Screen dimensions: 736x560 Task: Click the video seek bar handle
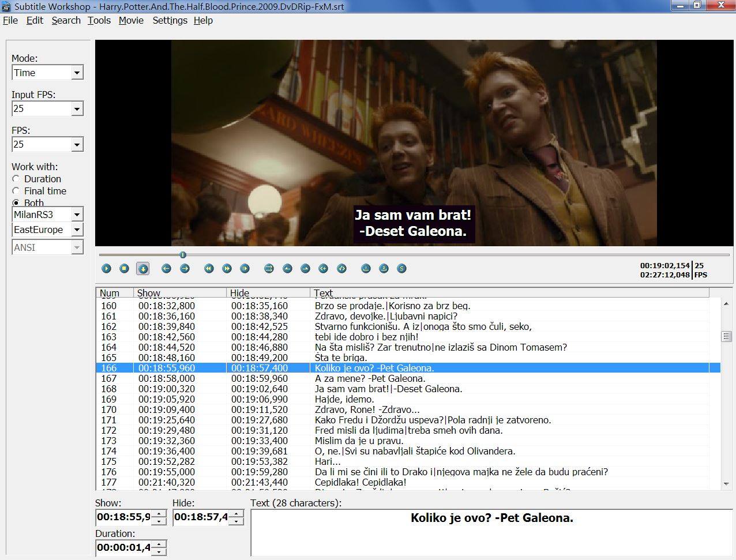tap(183, 254)
